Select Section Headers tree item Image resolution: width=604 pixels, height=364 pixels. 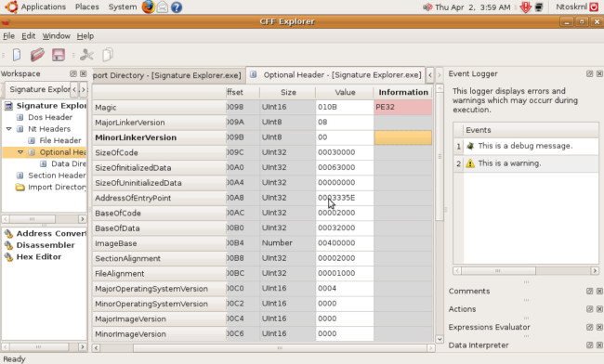pyautogui.click(x=52, y=175)
